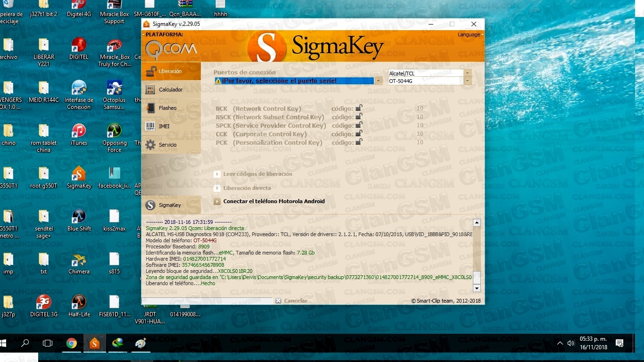644x362 pixels.
Task: Select the Half-Life desktop icon
Action: 79,306
